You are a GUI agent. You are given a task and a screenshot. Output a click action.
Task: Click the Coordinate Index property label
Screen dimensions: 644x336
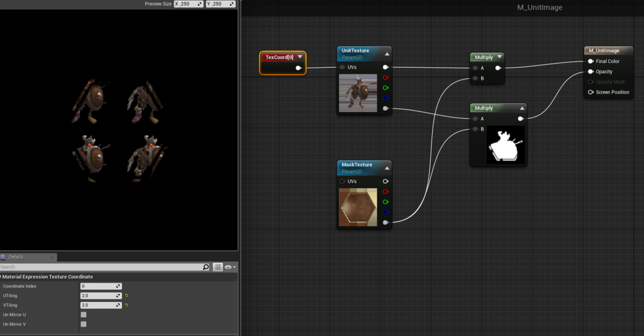tap(19, 286)
